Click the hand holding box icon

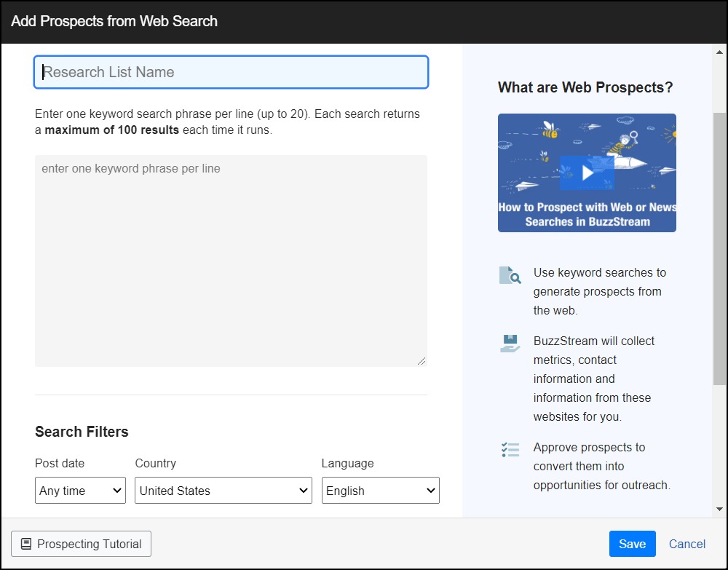(x=510, y=344)
